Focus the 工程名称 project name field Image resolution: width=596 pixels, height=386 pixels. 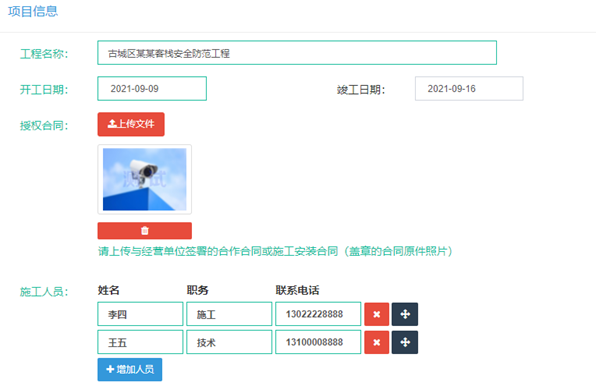297,53
